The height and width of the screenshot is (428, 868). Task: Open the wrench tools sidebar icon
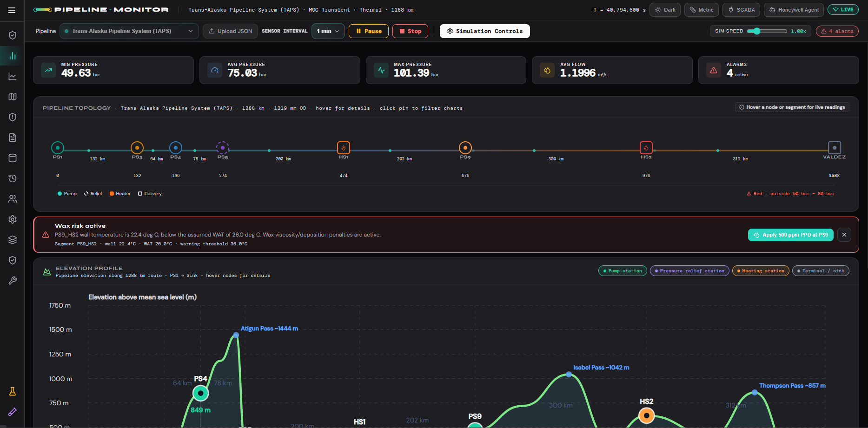tap(13, 281)
